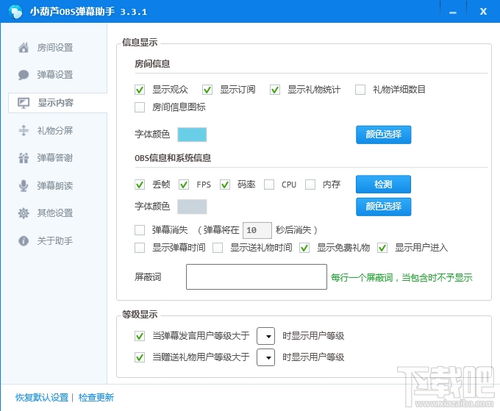Disable the 显示礼物统计 checkbox
This screenshot has width=500, height=411.
[275, 90]
